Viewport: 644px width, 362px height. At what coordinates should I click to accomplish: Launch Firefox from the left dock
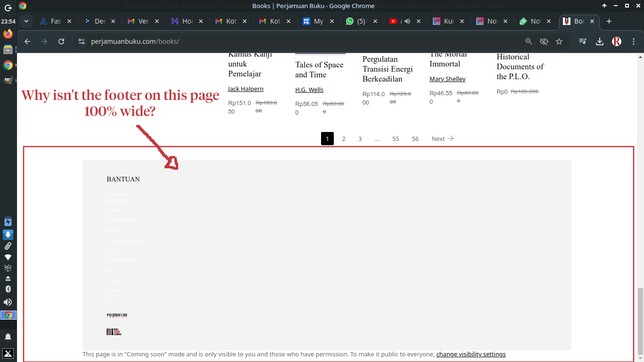[8, 34]
